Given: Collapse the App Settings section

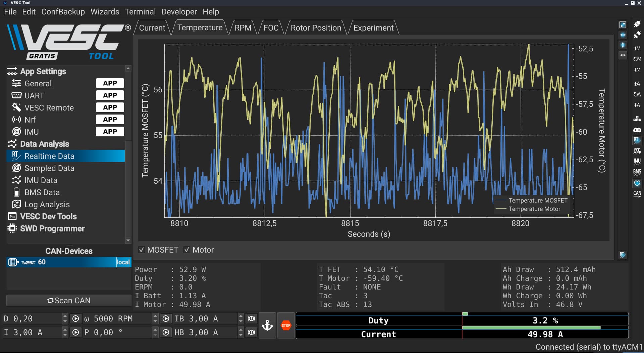Looking at the screenshot, I should coord(43,71).
